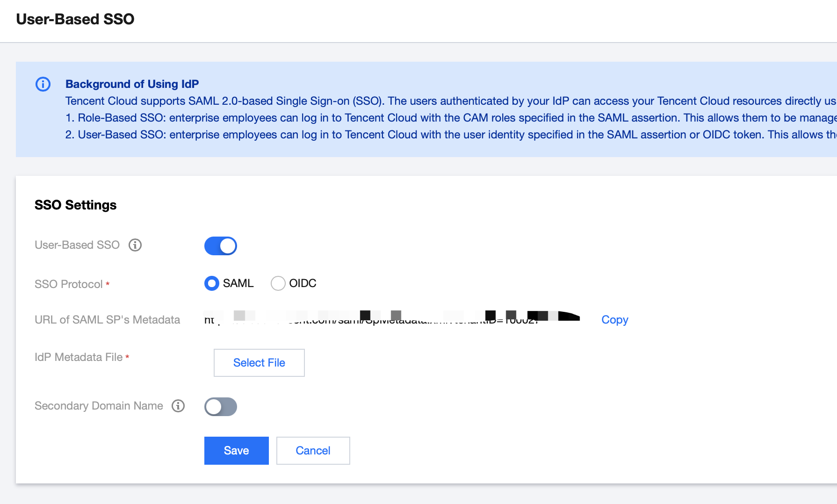Save the SSO settings
Image resolution: width=837 pixels, height=504 pixels.
pyautogui.click(x=236, y=451)
